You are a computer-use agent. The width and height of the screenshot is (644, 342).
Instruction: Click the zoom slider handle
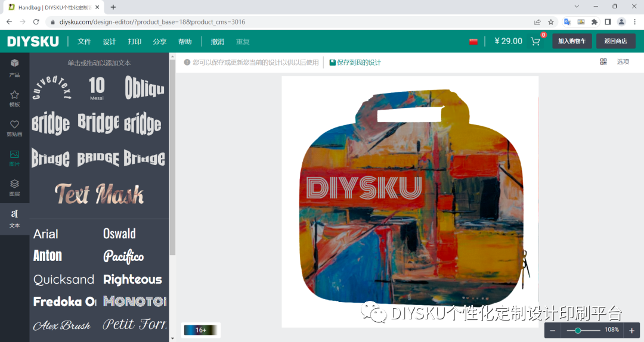[577, 331]
